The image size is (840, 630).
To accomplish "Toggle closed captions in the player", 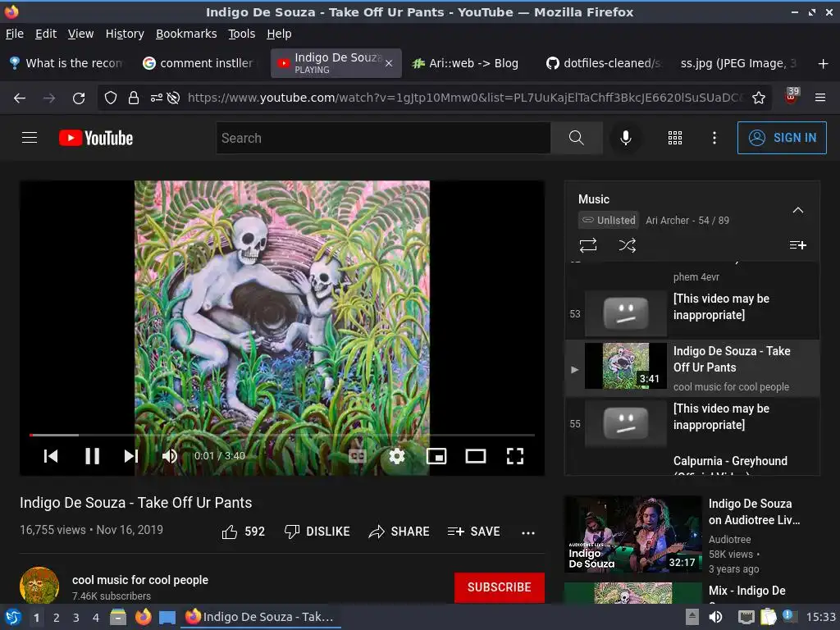I will coord(358,456).
